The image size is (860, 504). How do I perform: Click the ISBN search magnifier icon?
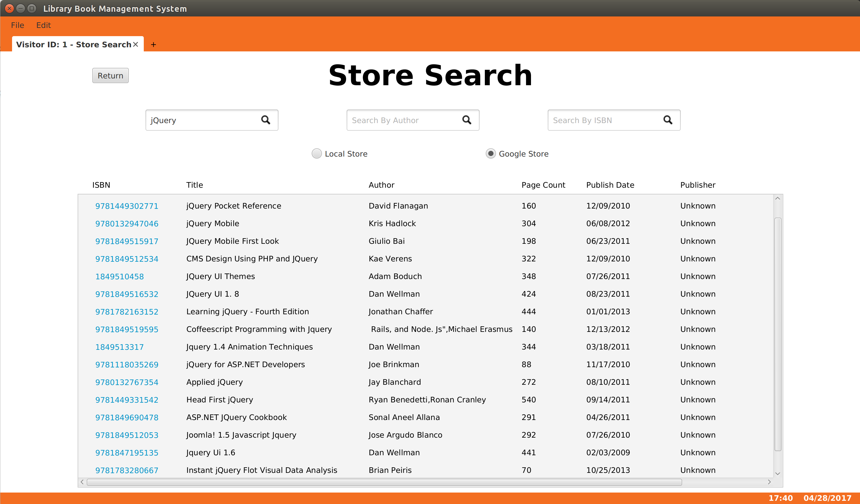(x=667, y=120)
